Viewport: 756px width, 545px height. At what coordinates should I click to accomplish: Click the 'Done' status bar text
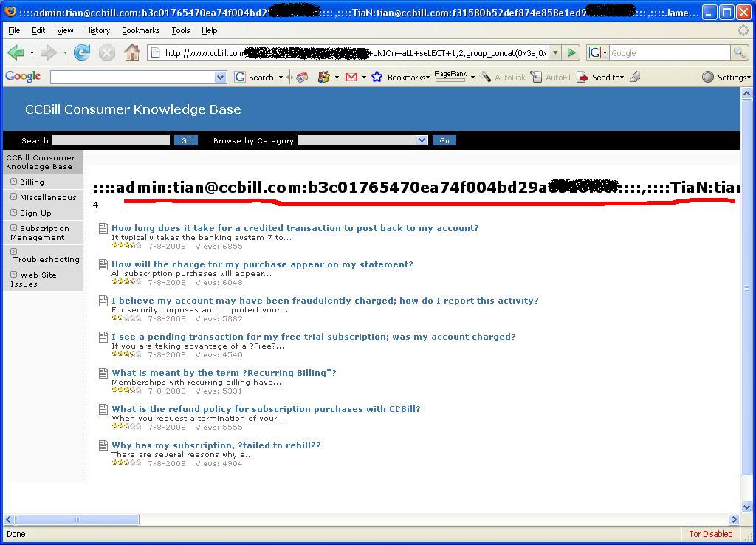coord(16,534)
